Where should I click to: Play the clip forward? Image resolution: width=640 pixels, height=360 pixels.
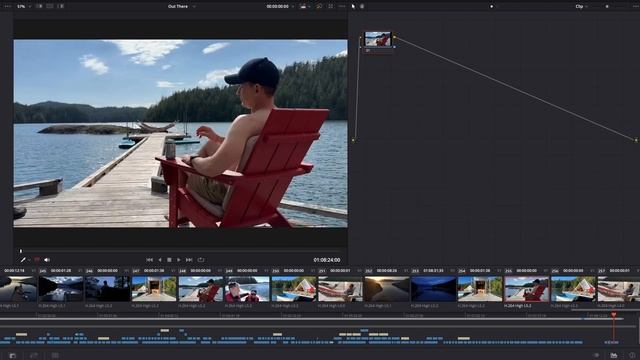(x=179, y=260)
